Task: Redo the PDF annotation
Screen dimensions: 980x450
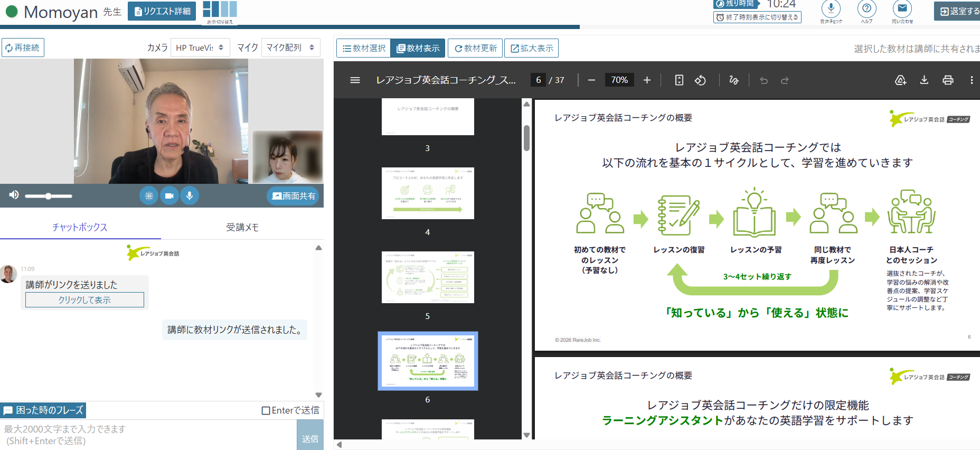Action: 785,80
